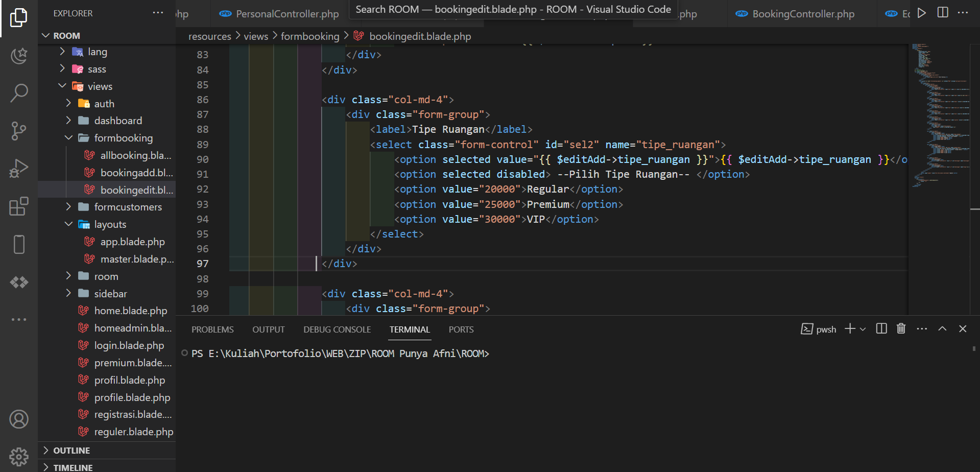The width and height of the screenshot is (980, 472).
Task: Open bookingadd.blade.php file
Action: [107, 173]
